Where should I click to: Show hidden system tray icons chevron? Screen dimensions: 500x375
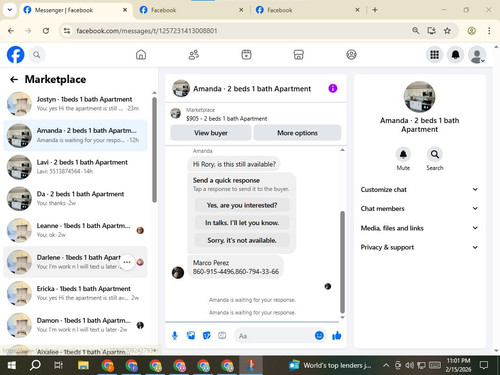coord(386,365)
